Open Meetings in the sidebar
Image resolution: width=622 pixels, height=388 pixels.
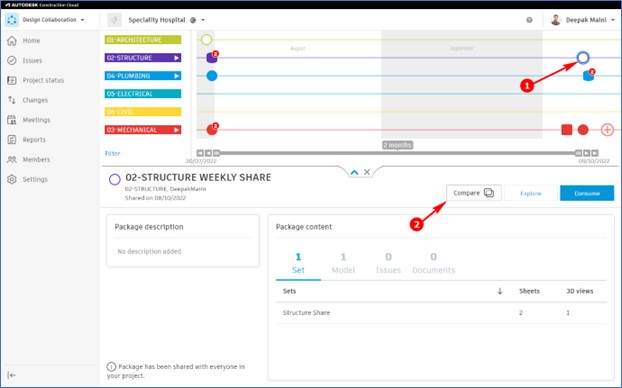36,120
